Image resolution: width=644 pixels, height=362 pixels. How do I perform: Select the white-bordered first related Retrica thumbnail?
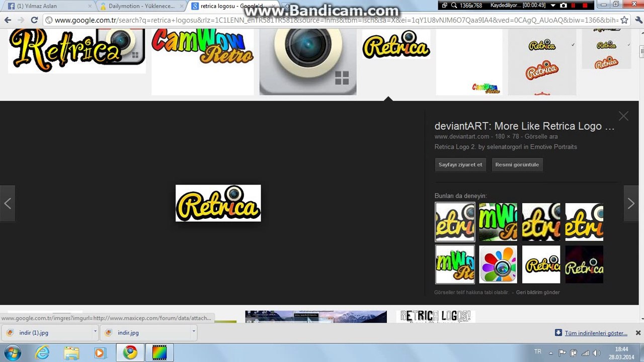tap(455, 222)
